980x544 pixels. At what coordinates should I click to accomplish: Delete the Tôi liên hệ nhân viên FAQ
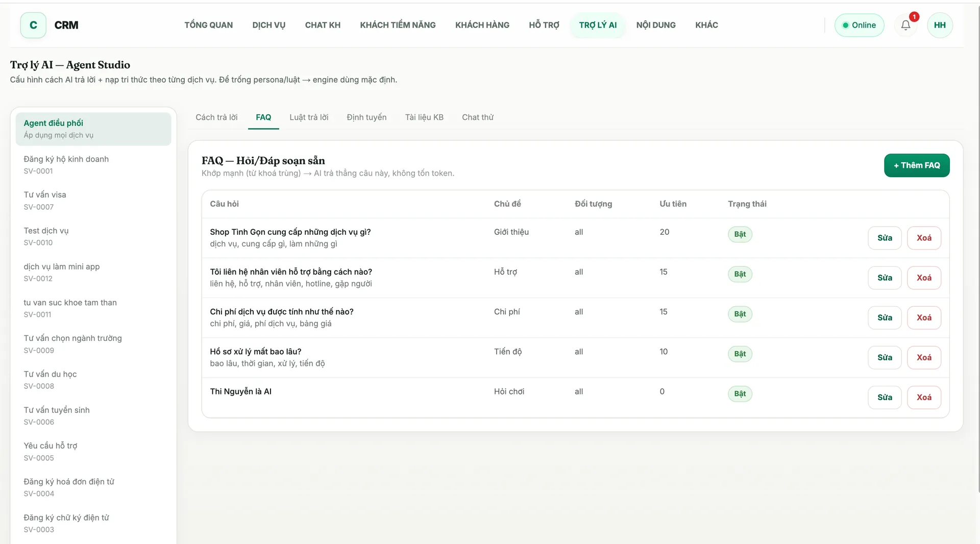pyautogui.click(x=924, y=278)
